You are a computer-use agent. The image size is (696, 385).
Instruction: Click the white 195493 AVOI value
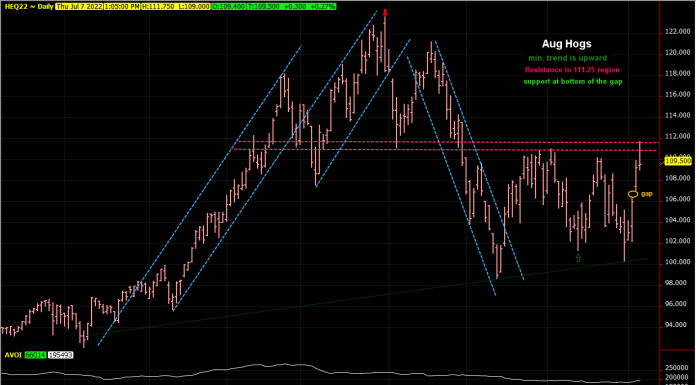pos(59,355)
